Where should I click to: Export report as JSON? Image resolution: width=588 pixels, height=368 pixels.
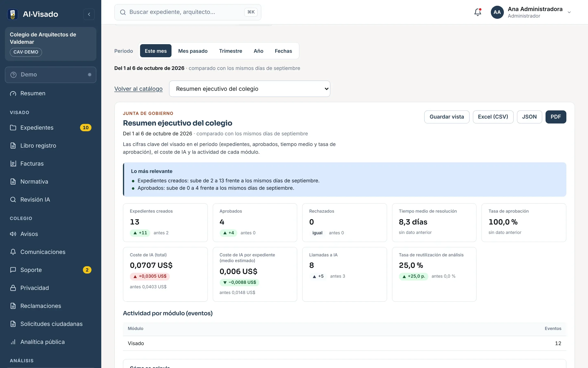pos(529,117)
